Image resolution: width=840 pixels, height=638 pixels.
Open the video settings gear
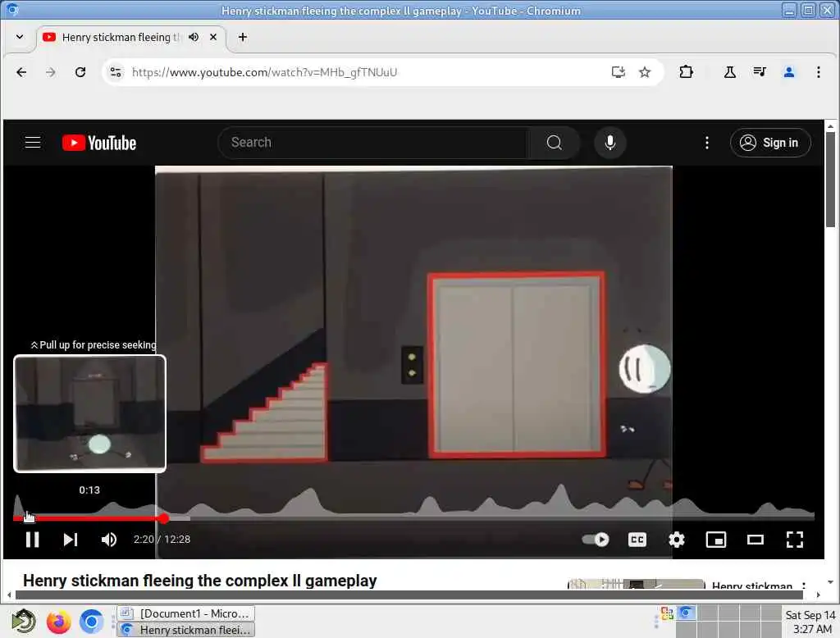point(677,540)
